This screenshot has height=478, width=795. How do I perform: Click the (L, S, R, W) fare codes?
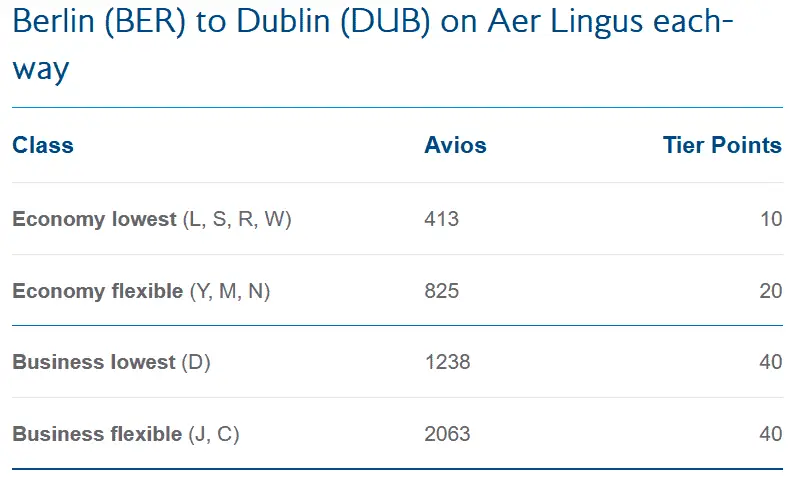pyautogui.click(x=237, y=219)
